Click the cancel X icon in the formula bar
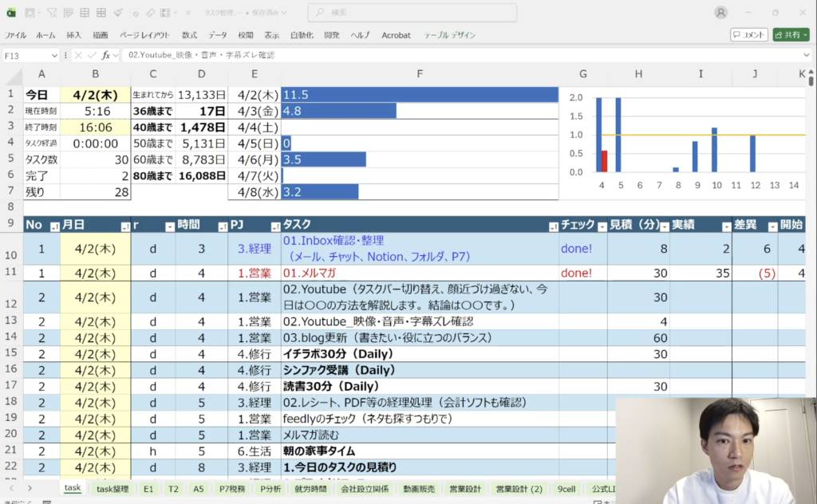The image size is (817, 504). 78,56
